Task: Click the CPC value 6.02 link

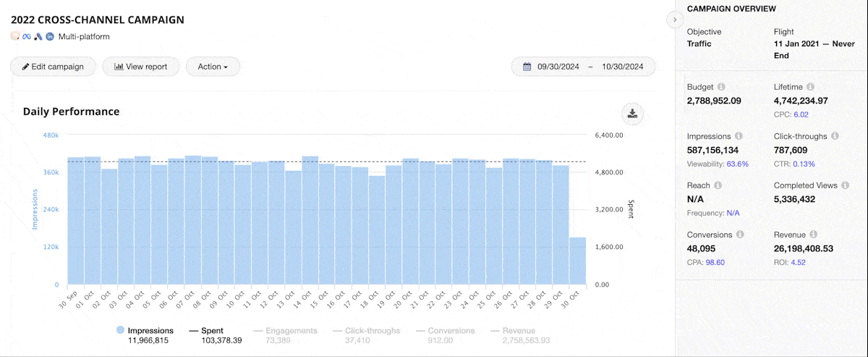Action: [x=801, y=114]
